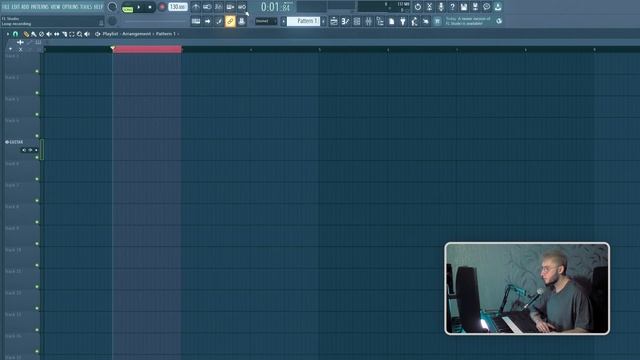Toggle the recording countdown icon
640x360 pixels.
(219, 7)
